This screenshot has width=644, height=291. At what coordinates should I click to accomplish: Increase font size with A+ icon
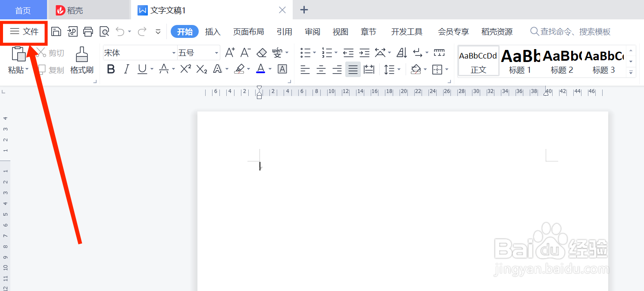click(x=229, y=52)
